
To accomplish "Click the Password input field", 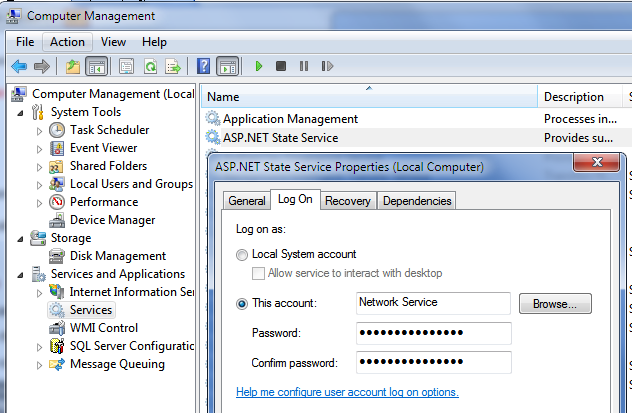I will tap(434, 333).
